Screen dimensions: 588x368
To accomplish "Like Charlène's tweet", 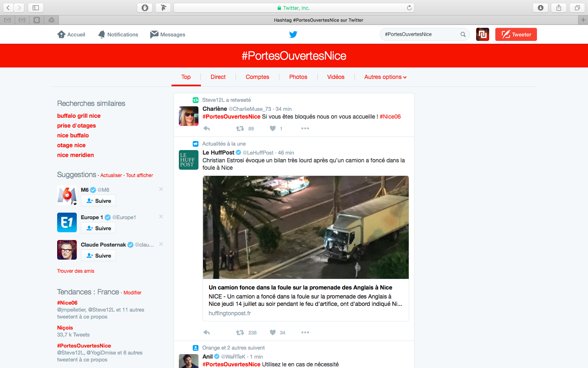I will [273, 128].
